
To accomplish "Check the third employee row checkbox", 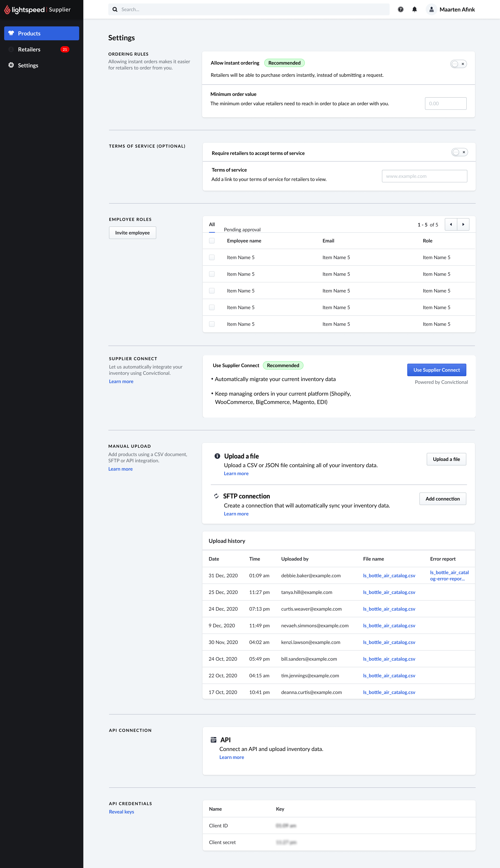I will [212, 291].
